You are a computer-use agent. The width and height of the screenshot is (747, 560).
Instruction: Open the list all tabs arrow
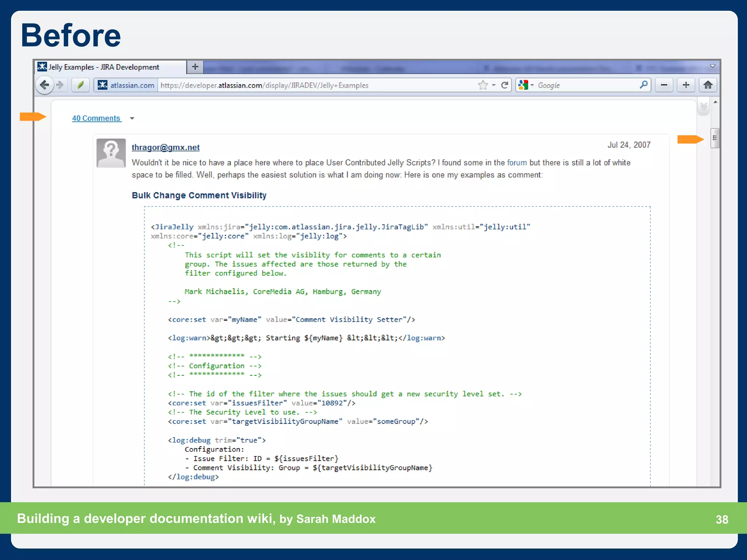[x=712, y=66]
